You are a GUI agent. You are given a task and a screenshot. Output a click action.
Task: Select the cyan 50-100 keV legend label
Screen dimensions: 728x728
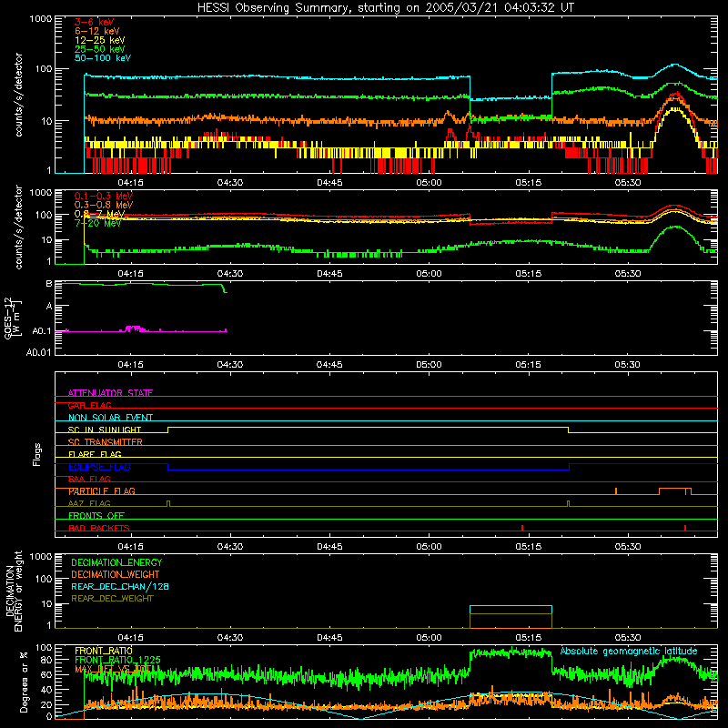click(103, 58)
